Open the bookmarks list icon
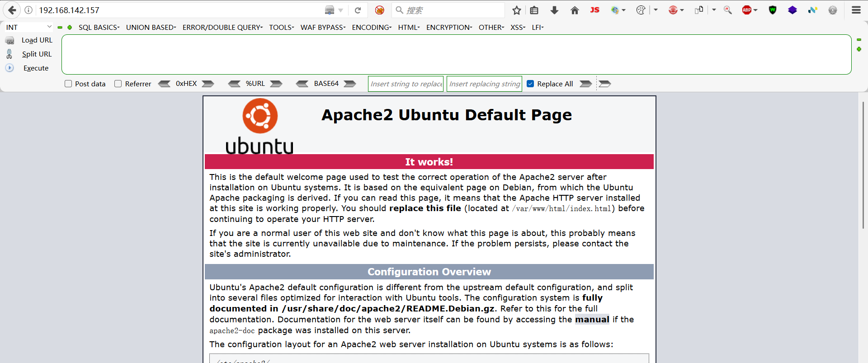Image resolution: width=868 pixels, height=363 pixels. click(x=534, y=10)
